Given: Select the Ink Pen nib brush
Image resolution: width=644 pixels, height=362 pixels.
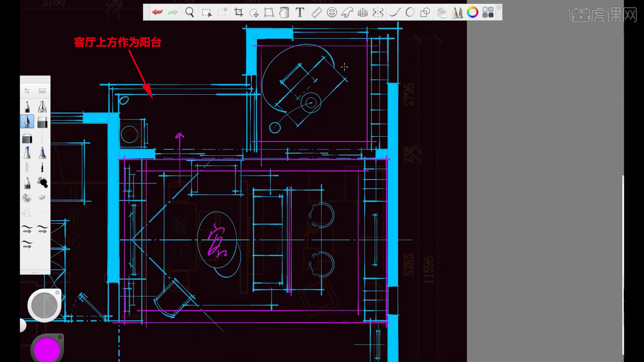Looking at the screenshot, I should tap(27, 121).
